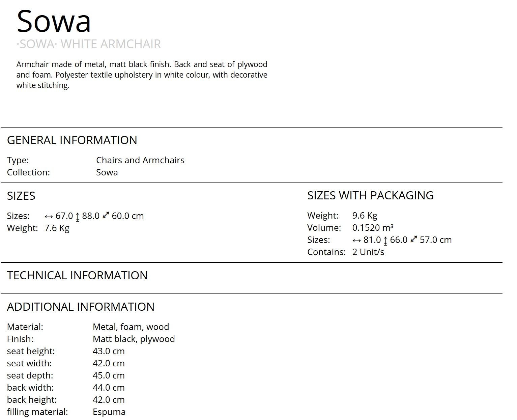
Task: Click the TECHNICAL INFORMATION heading
Action: tap(77, 275)
